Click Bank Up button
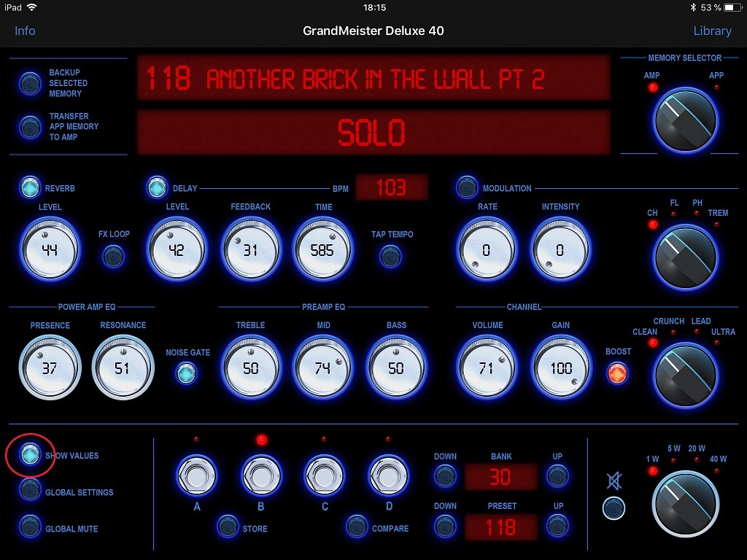 [557, 475]
